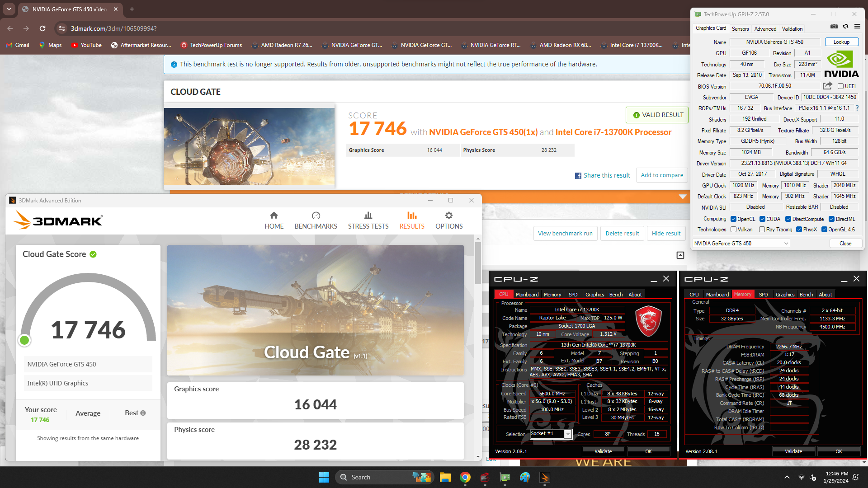Click the Best score info icon
Screen dimensions: 868x488
pos(143,413)
